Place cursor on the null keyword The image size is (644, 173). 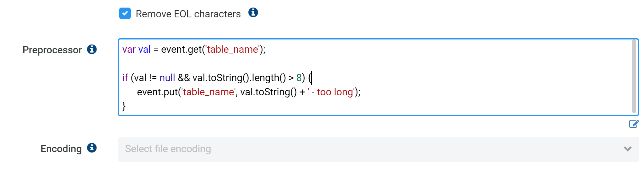[x=167, y=78]
